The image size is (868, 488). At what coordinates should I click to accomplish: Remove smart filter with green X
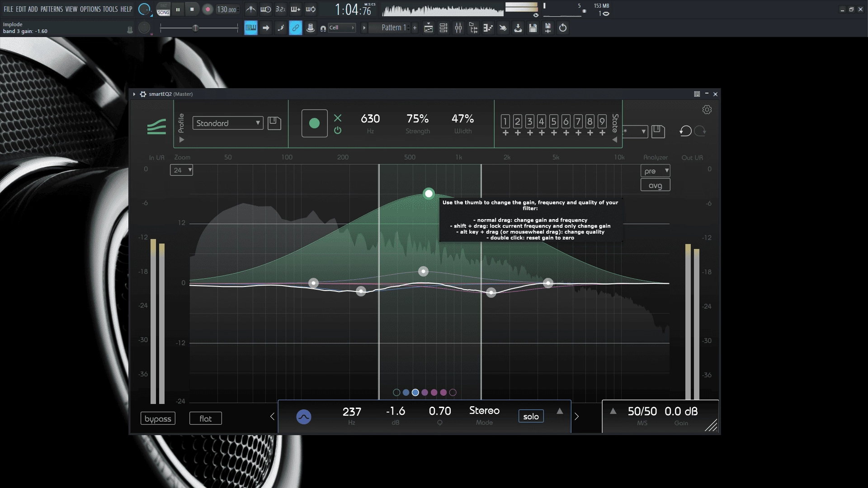coord(338,118)
